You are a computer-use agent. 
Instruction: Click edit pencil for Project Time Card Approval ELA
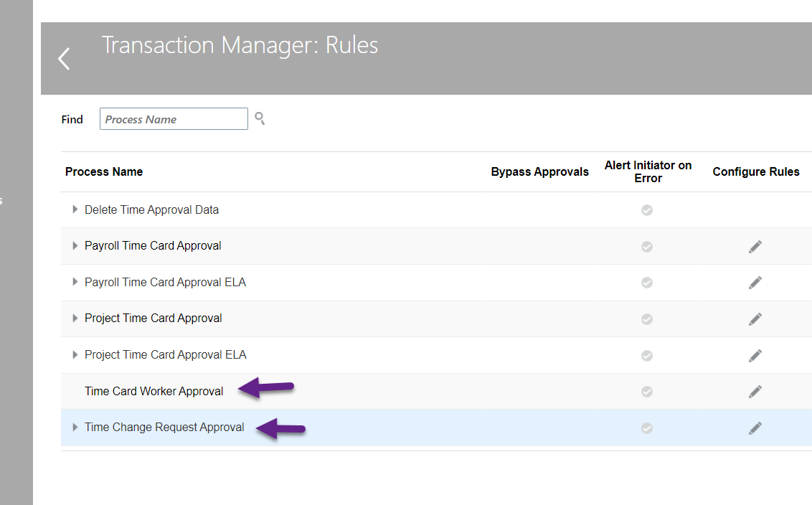click(755, 355)
